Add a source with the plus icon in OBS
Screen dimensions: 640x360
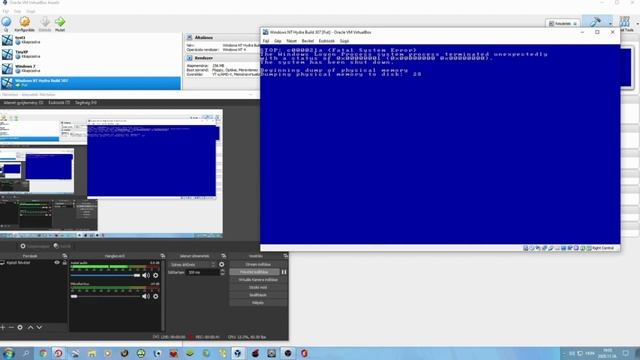coord(3,327)
